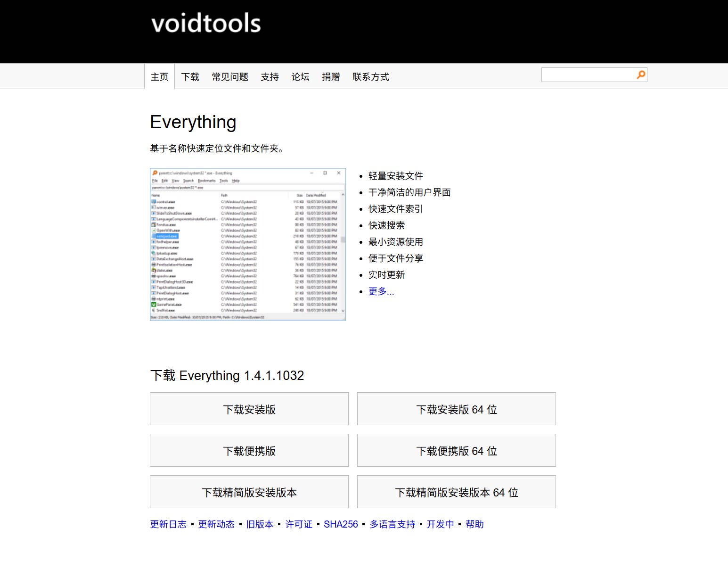This screenshot has height=570, width=728.
Task: Go to the 常见问题 page
Action: (x=229, y=76)
